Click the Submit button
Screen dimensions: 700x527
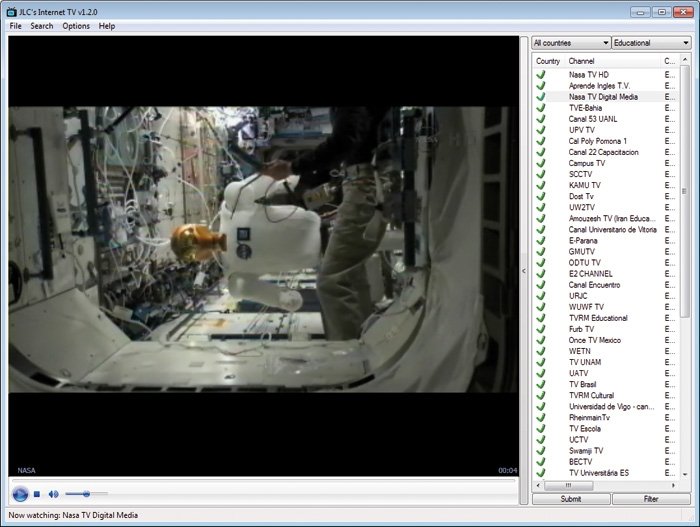tap(571, 499)
